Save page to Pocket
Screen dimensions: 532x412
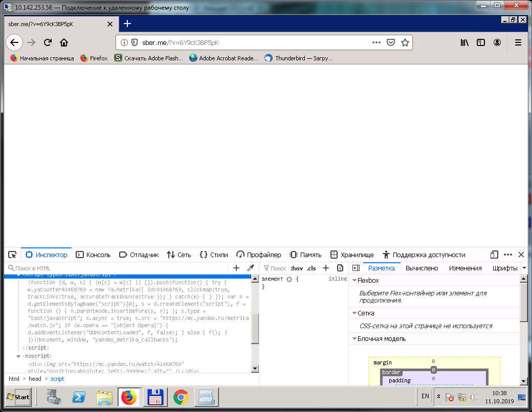coord(391,42)
